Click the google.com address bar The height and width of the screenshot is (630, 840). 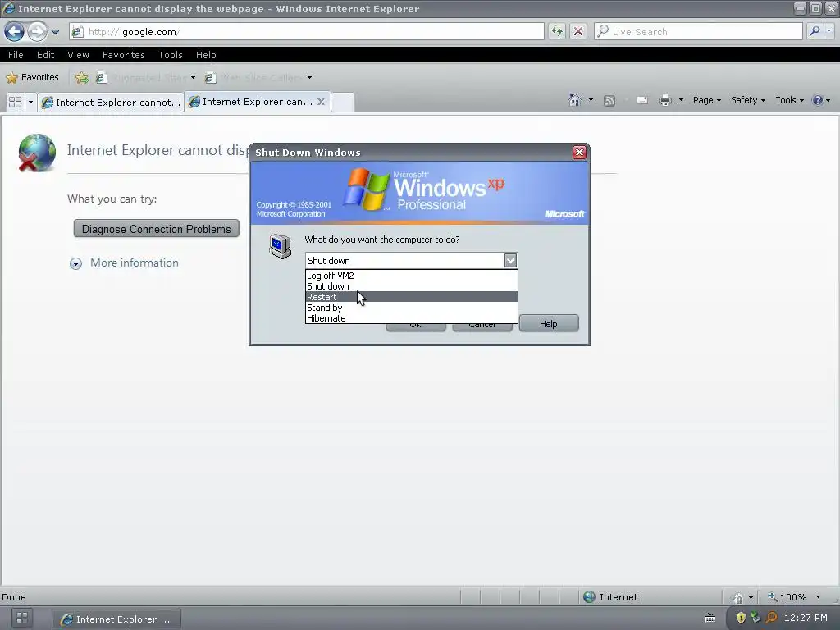pos(307,32)
